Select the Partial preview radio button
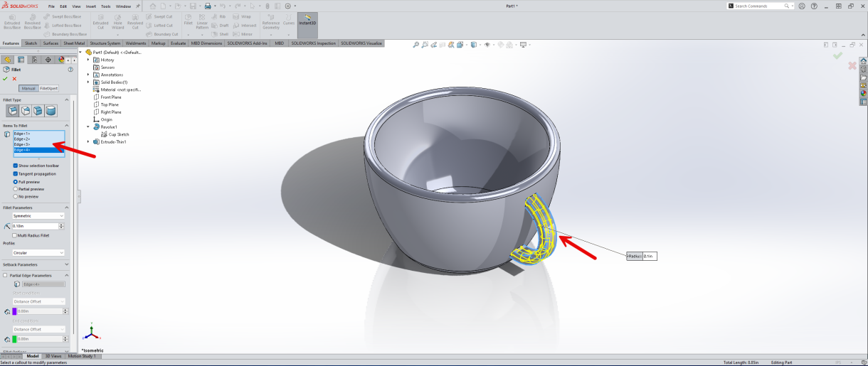The height and width of the screenshot is (366, 868). point(16,189)
